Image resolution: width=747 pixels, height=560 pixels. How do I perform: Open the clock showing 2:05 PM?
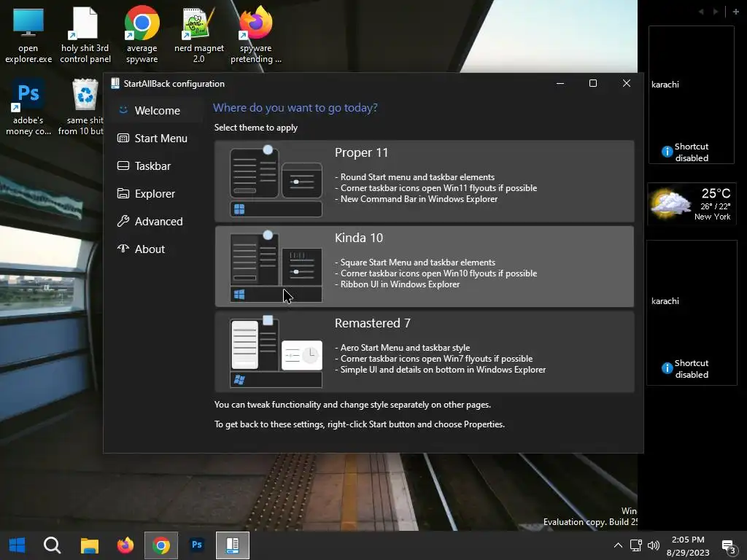[688, 545]
